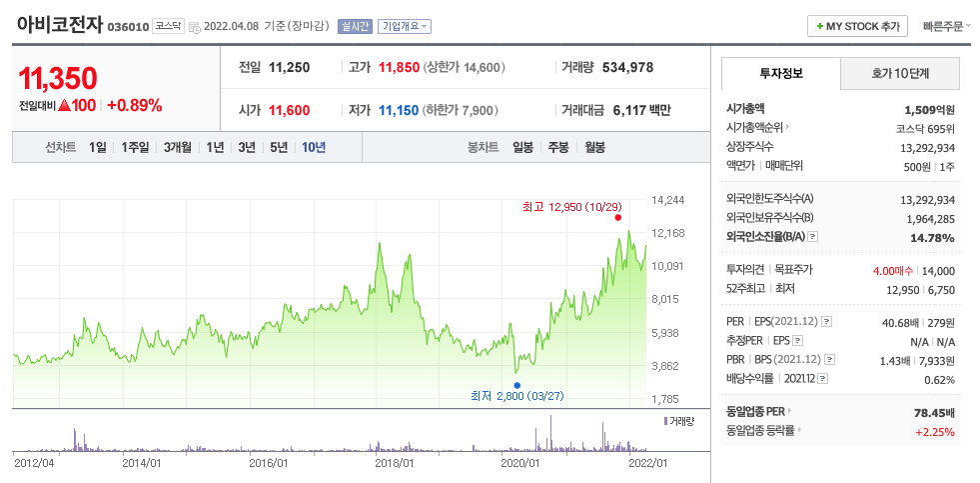Click the 거래대금 6,117 백만 value
The image size is (980, 483).
pos(642,111)
